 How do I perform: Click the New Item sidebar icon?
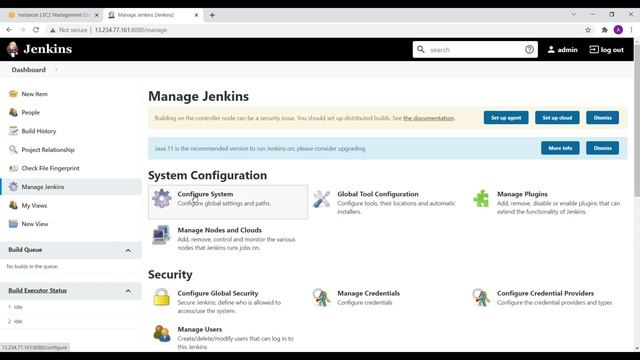[13, 94]
